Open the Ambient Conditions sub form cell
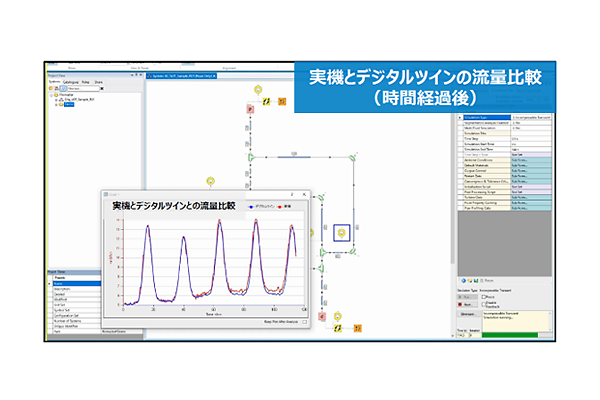 tap(531, 160)
